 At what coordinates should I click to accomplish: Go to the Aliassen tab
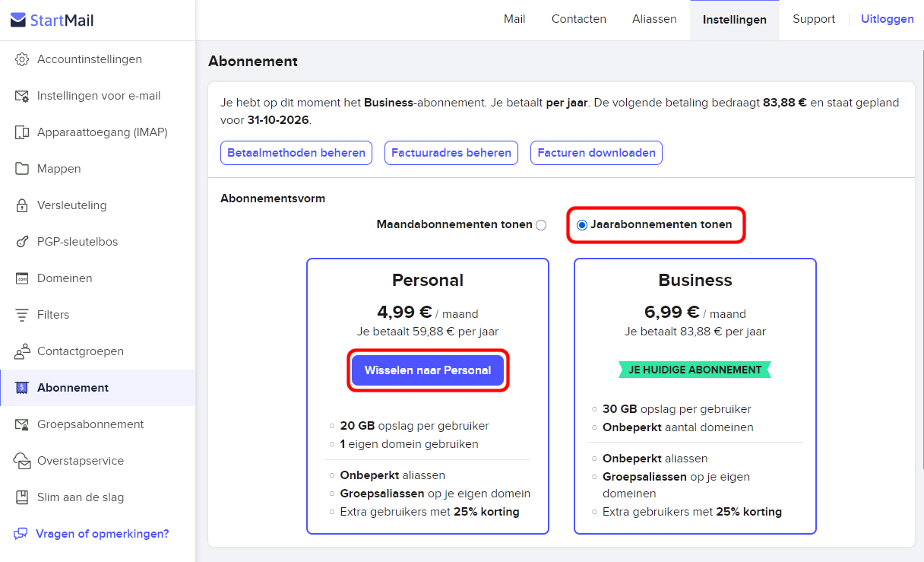[654, 20]
